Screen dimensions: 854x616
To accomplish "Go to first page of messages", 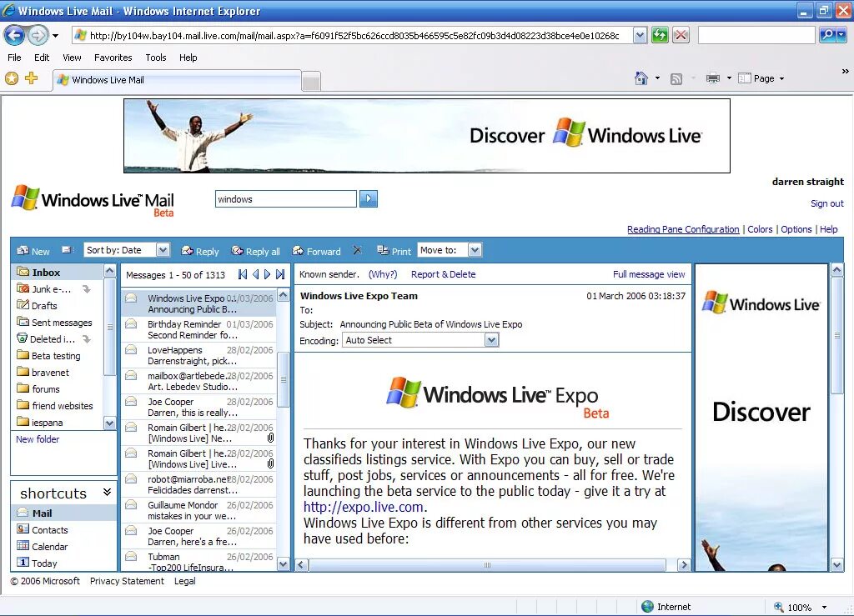I will click(243, 274).
